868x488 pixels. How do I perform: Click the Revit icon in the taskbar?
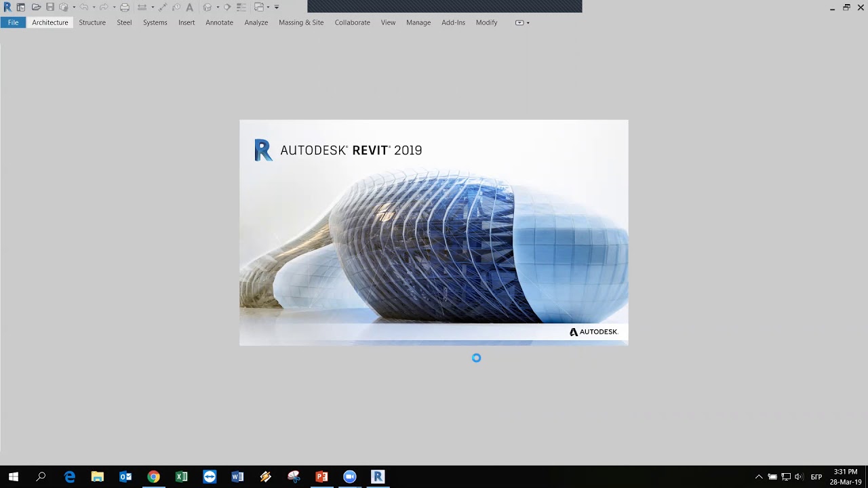pyautogui.click(x=378, y=477)
